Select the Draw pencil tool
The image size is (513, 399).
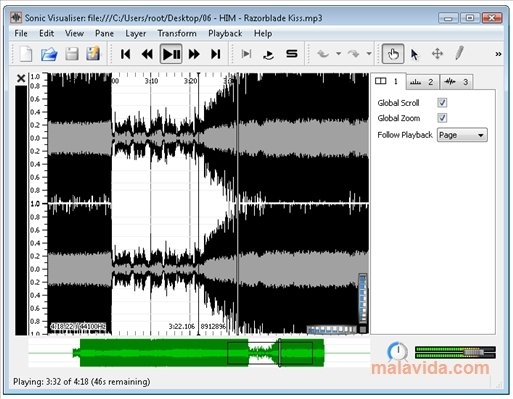459,53
